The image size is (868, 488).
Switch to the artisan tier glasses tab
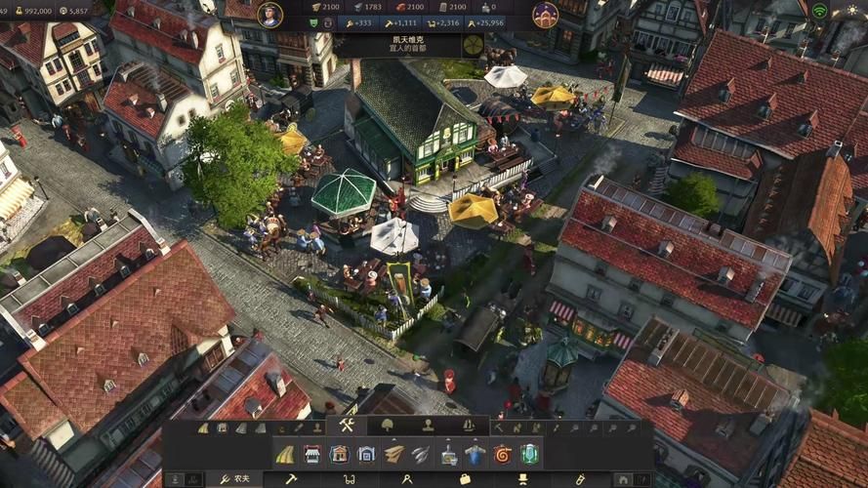click(349, 479)
